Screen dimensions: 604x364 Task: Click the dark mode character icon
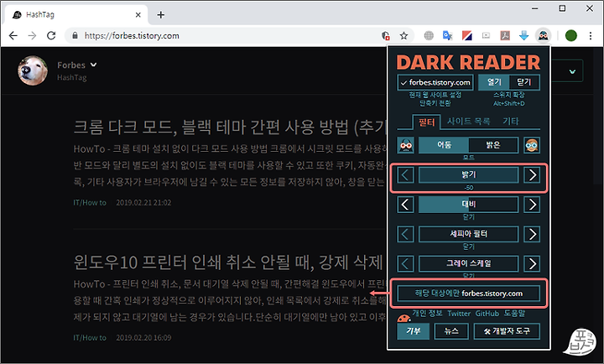pyautogui.click(x=406, y=145)
